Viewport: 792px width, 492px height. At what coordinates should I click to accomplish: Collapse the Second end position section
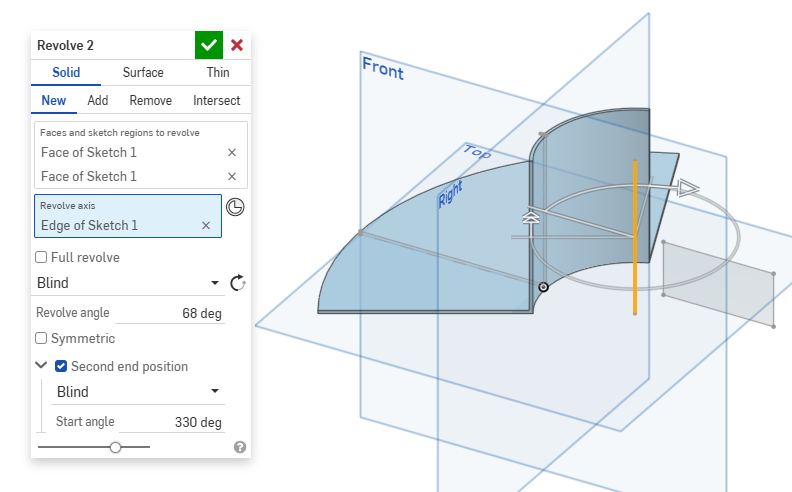coord(41,366)
